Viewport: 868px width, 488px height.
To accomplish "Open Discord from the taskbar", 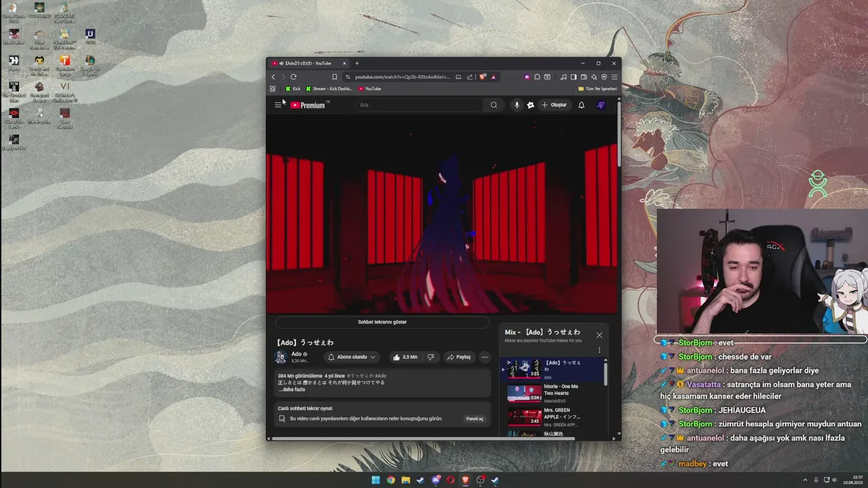I will [x=436, y=480].
